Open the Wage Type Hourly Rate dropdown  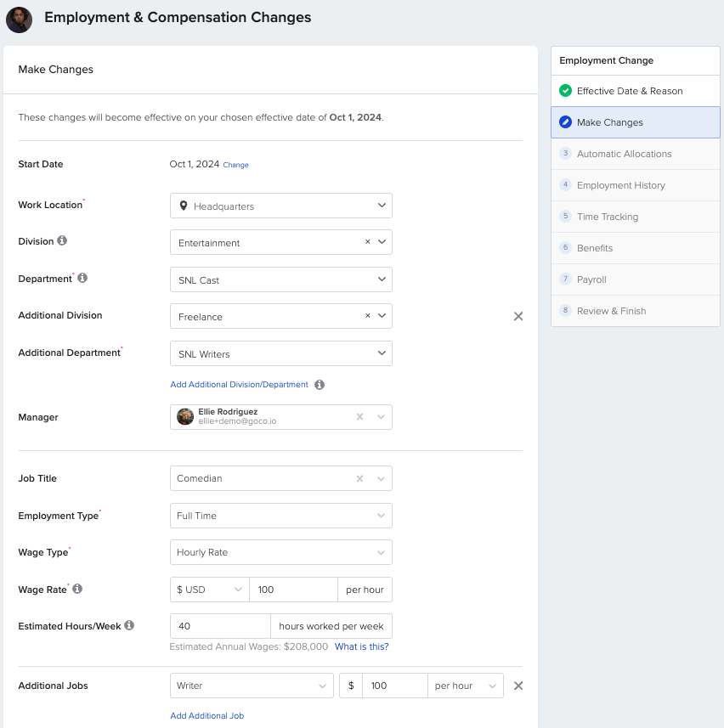pyautogui.click(x=281, y=552)
